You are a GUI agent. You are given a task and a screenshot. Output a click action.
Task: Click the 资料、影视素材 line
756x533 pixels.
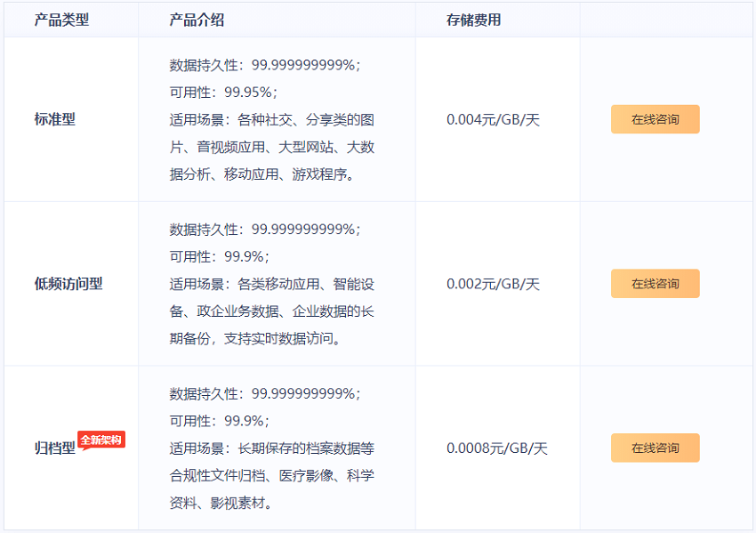[x=221, y=503]
